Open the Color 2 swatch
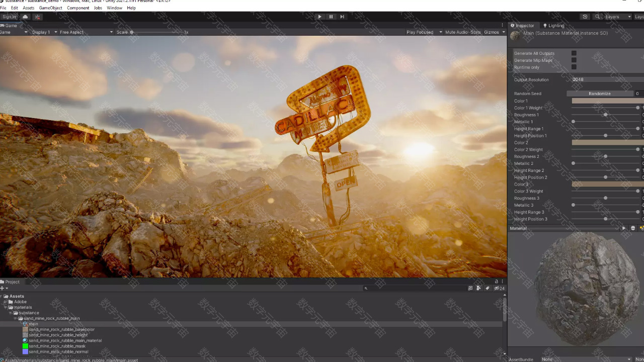The height and width of the screenshot is (362, 644). click(608, 142)
